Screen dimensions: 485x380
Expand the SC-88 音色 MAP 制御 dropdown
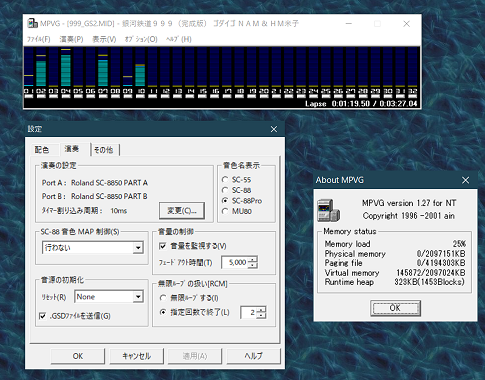(x=138, y=248)
